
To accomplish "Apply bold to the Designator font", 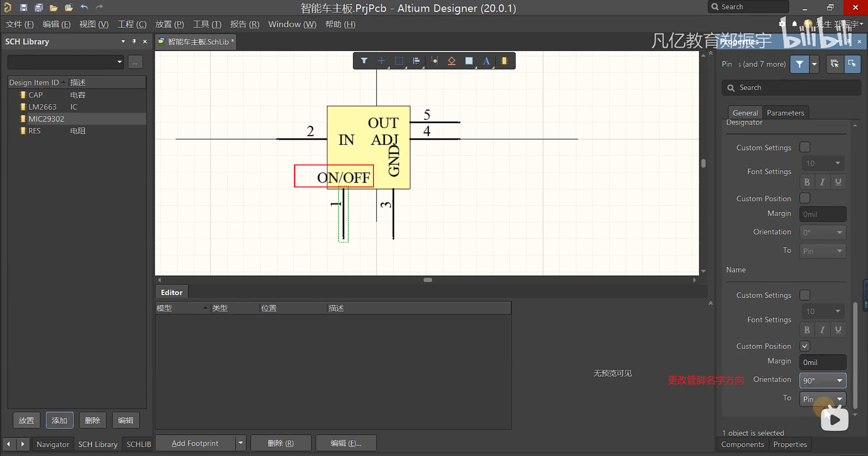I will pos(807,182).
